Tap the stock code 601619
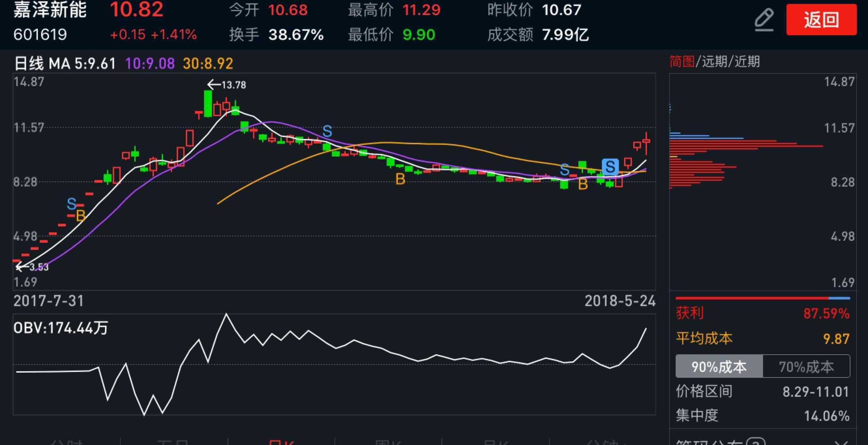 coord(40,34)
